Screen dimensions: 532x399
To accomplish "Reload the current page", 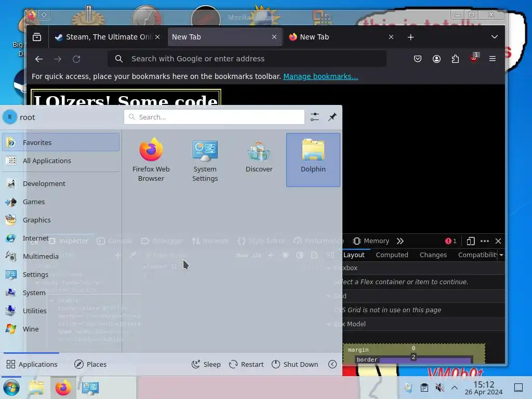I will pyautogui.click(x=76, y=59).
